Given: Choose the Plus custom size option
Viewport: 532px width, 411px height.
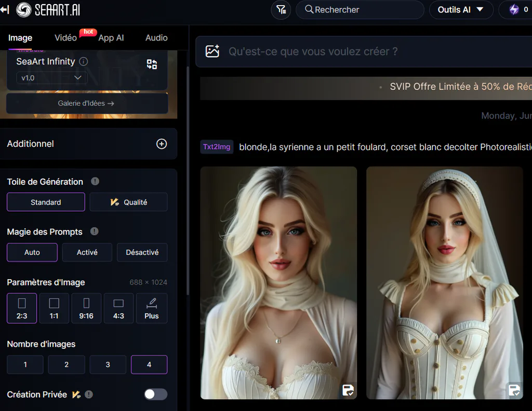Looking at the screenshot, I should pyautogui.click(x=152, y=308).
